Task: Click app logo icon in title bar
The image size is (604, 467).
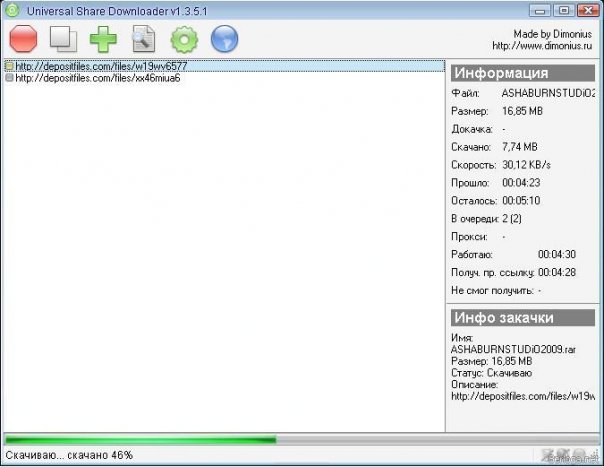Action: click(x=12, y=10)
